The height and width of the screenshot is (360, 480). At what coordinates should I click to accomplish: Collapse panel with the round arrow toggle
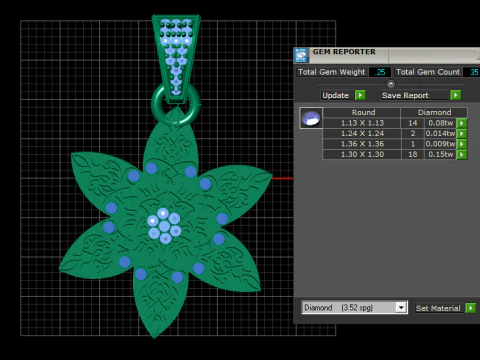point(391,83)
